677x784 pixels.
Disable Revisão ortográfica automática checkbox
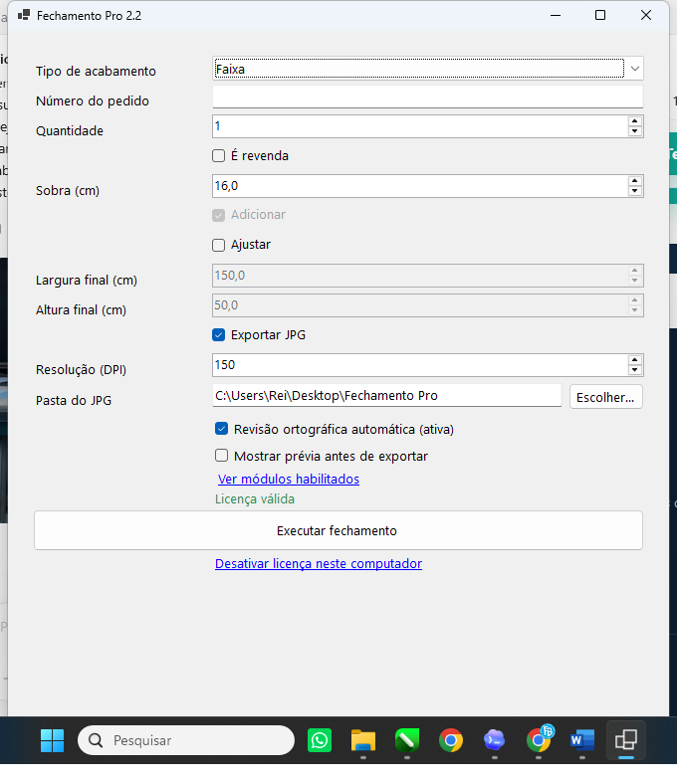[222, 429]
